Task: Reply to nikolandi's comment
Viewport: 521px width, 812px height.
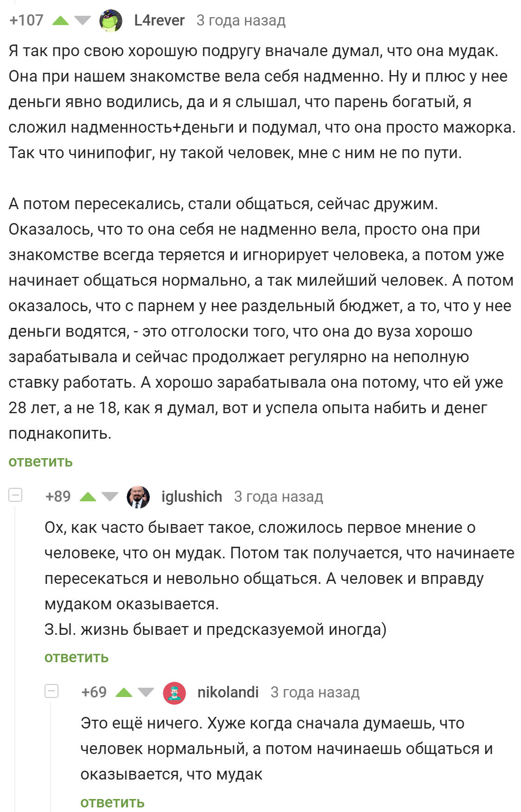Action: (113, 803)
